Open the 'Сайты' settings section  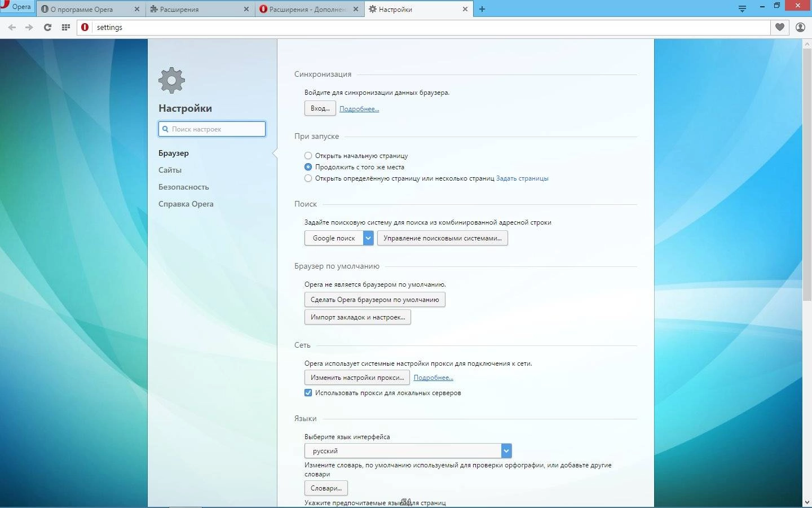click(170, 170)
